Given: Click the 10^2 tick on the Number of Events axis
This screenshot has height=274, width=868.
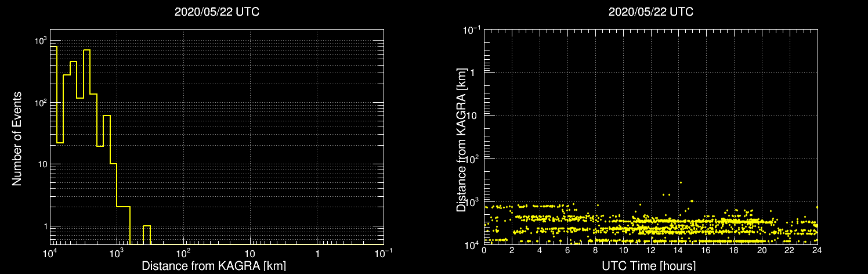Looking at the screenshot, I should coord(40,102).
